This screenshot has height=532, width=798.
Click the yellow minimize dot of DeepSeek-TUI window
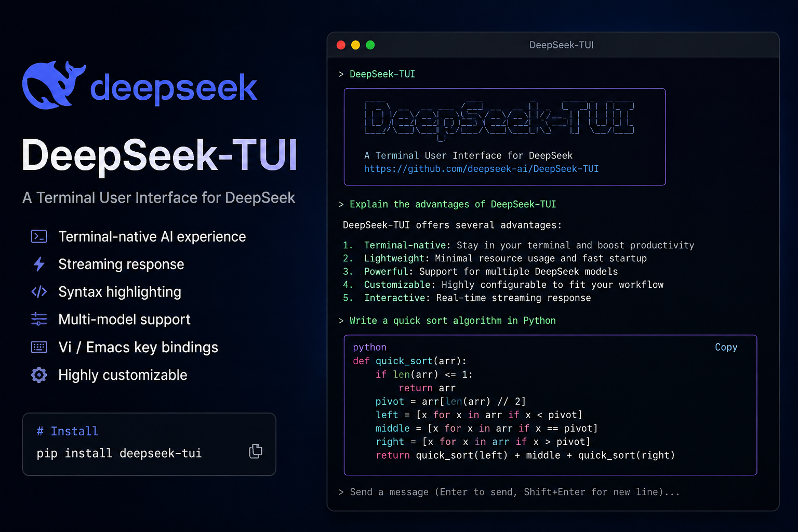pyautogui.click(x=355, y=45)
